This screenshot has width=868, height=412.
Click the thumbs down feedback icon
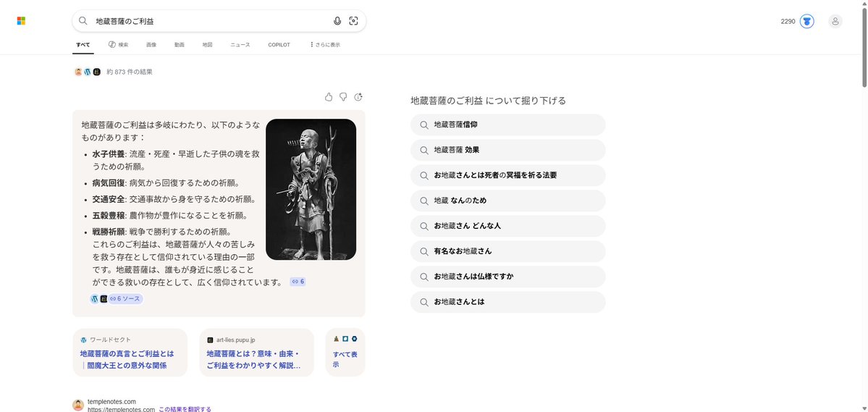pos(343,97)
